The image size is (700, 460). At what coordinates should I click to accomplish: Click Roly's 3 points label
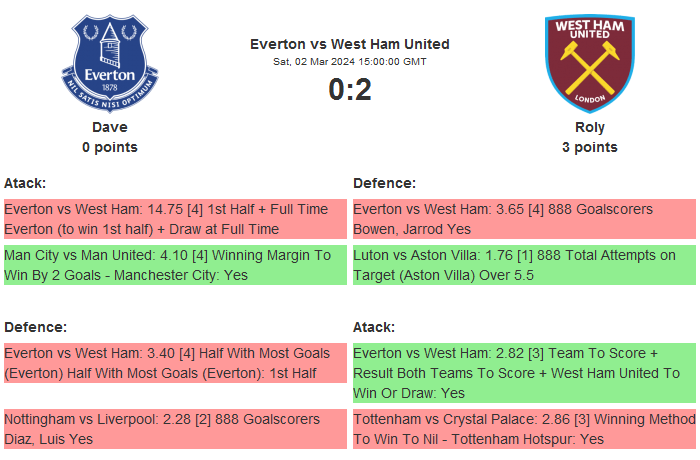[x=589, y=147]
